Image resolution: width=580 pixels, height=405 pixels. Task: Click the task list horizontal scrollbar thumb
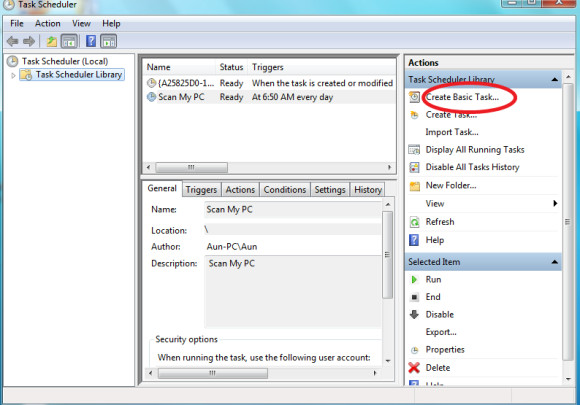pos(191,168)
